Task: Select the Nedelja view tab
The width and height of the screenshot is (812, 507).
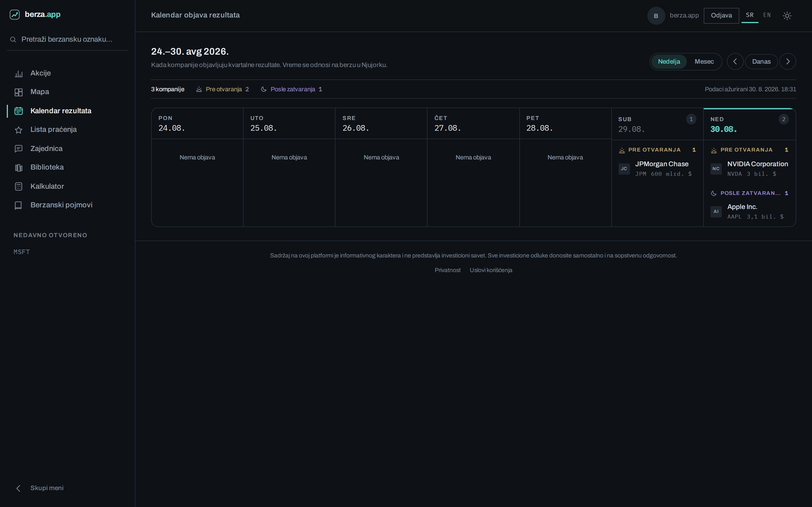Action: [669, 61]
